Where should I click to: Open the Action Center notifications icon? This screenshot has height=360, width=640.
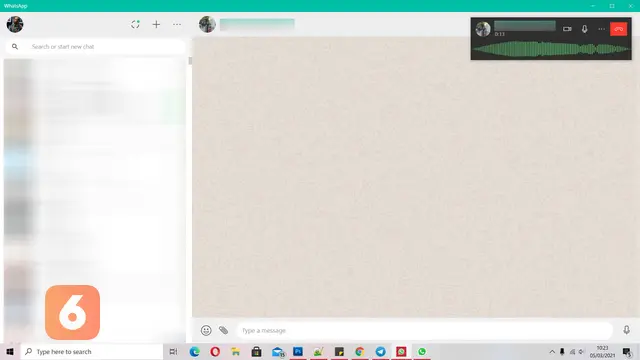point(627,351)
